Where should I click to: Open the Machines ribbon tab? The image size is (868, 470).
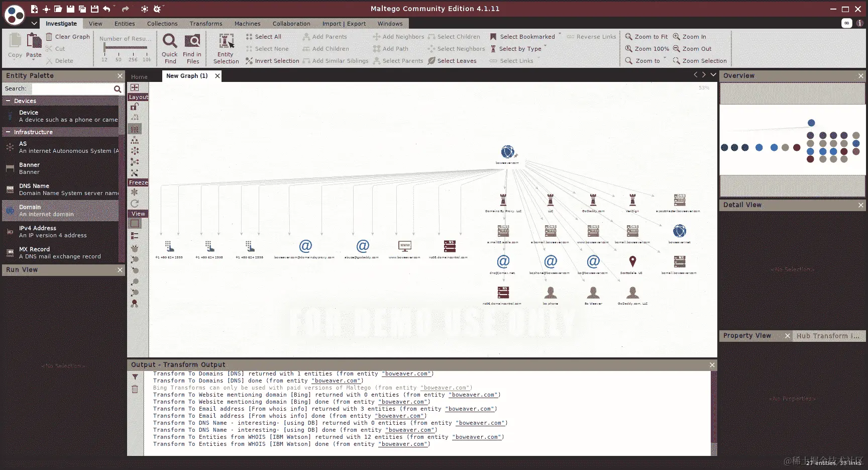pyautogui.click(x=248, y=24)
